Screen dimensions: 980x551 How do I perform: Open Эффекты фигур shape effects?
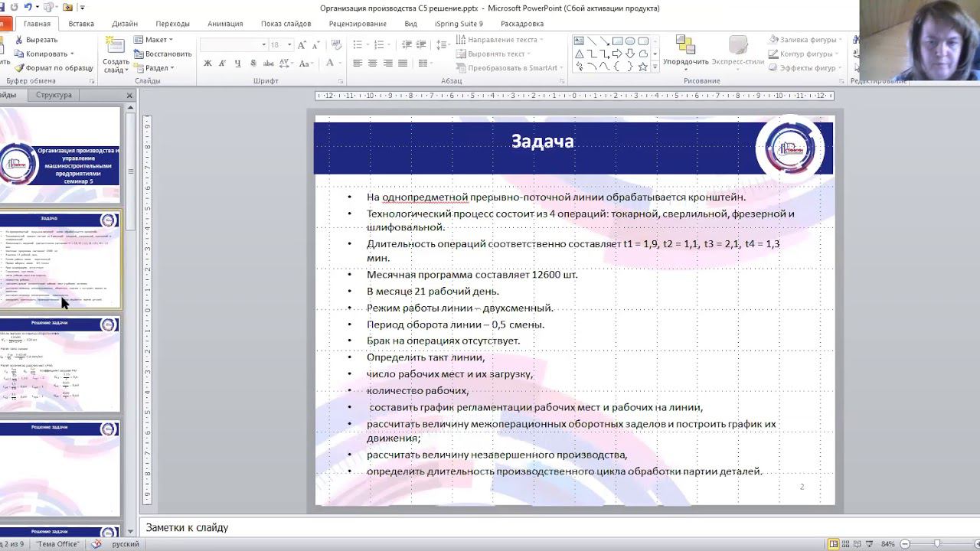[803, 67]
